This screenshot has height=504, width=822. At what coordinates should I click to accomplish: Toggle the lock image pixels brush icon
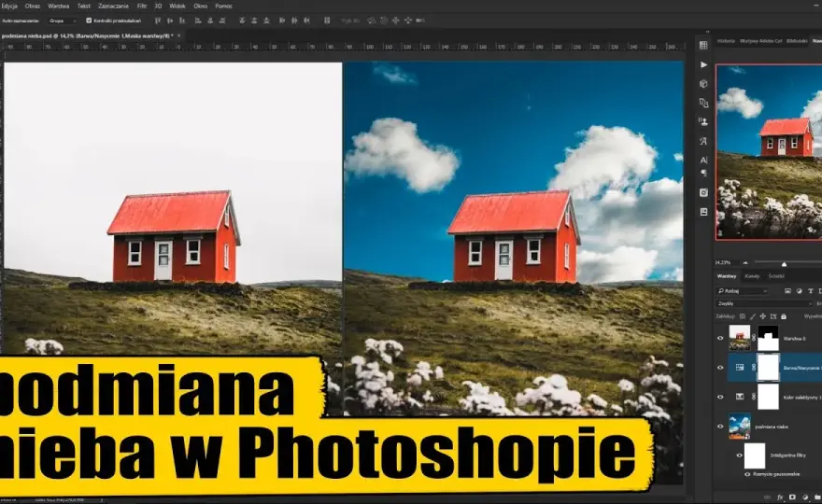point(753,316)
